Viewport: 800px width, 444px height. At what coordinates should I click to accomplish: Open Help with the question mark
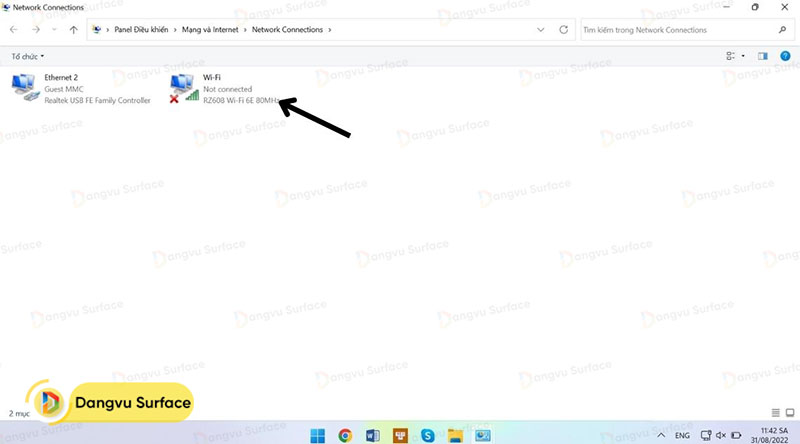[x=785, y=56]
